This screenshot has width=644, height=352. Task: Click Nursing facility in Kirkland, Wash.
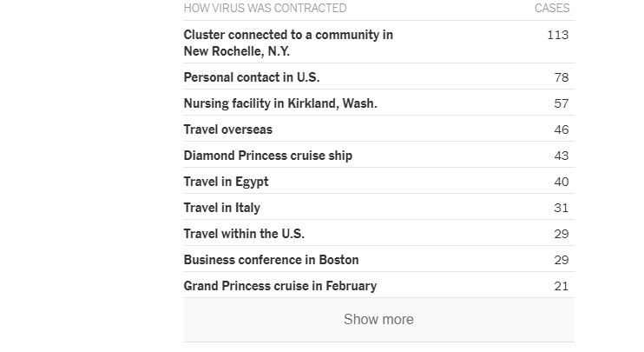pos(280,103)
